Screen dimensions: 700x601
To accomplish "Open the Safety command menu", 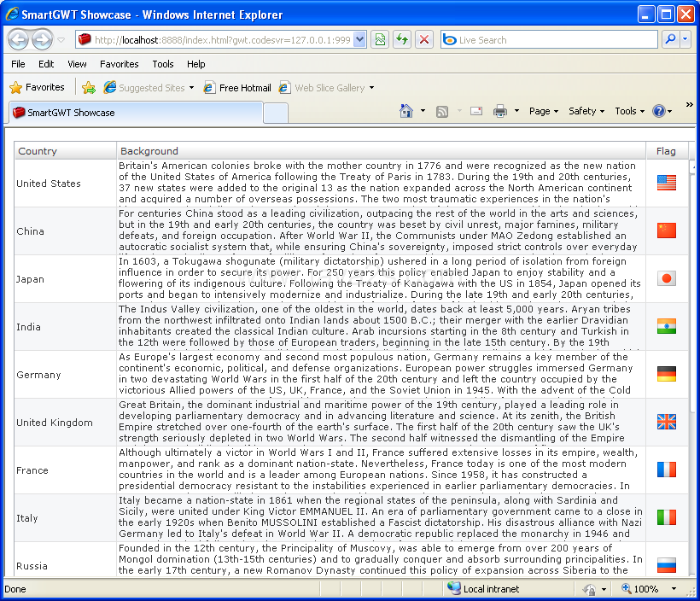I will pyautogui.click(x=586, y=111).
